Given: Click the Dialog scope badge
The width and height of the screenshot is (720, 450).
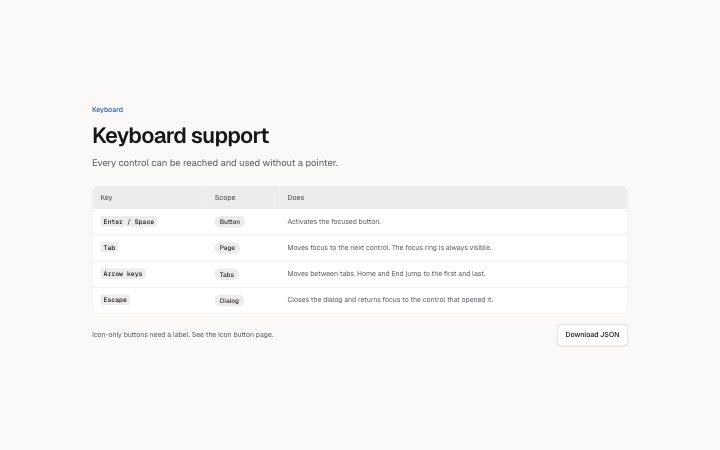Looking at the screenshot, I should (x=229, y=301).
